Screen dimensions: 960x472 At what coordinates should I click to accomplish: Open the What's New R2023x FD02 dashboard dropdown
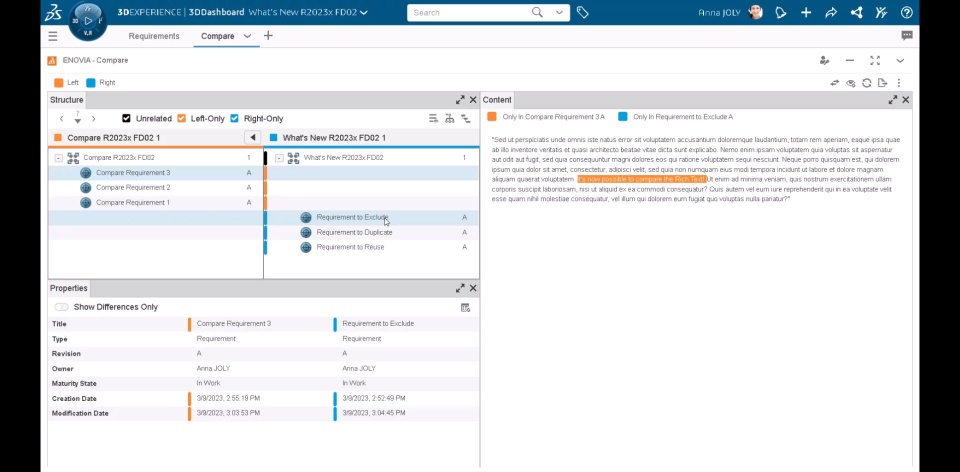click(x=364, y=12)
